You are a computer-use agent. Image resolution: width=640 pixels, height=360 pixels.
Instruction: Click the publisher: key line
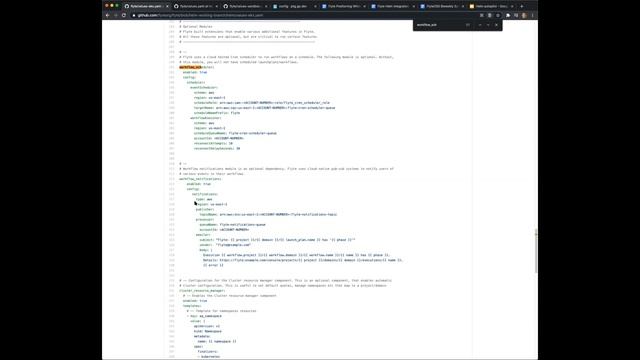pyautogui.click(x=205, y=209)
